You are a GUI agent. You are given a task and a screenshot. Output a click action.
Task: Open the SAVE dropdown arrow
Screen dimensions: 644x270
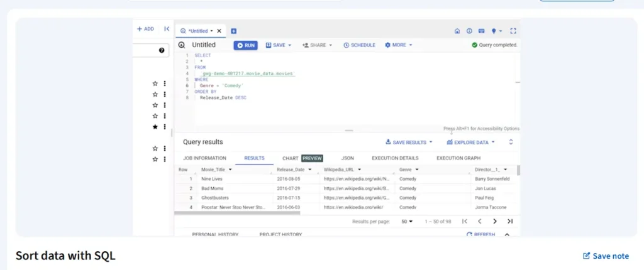click(x=289, y=45)
